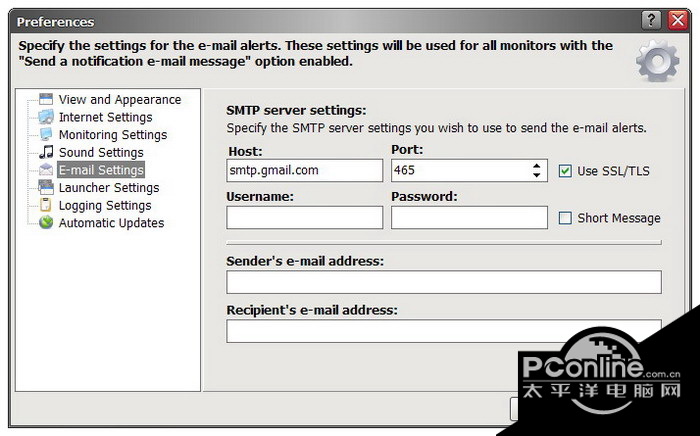The width and height of the screenshot is (700, 436).
Task: Open Launcher Settings category
Action: click(x=109, y=188)
